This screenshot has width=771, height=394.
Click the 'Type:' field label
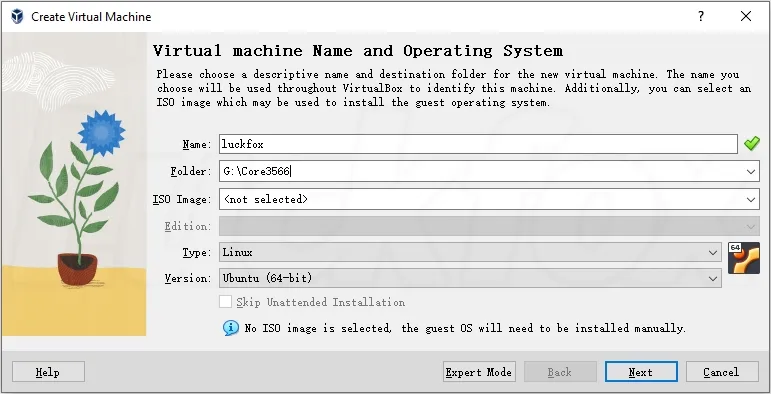(197, 252)
